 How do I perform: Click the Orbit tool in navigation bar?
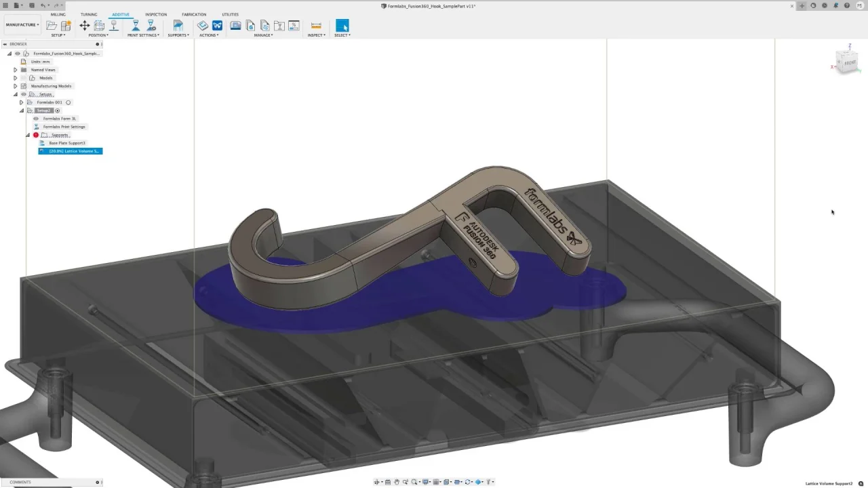pyautogui.click(x=376, y=482)
